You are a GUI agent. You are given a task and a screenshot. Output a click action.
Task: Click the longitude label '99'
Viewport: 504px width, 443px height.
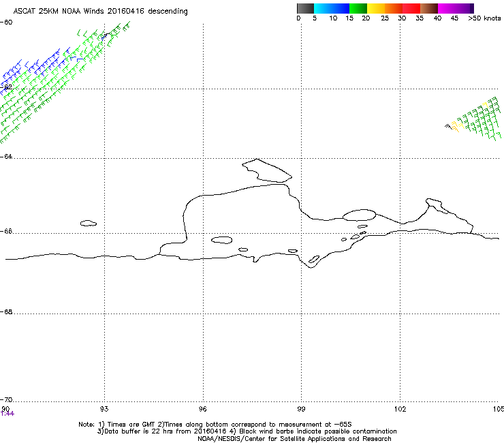301,409
